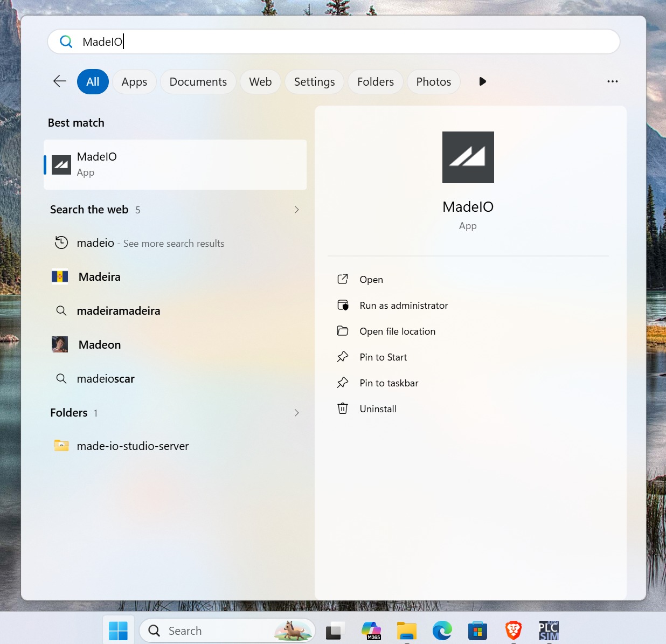The width and height of the screenshot is (666, 644).
Task: Choose Run as administrator
Action: pos(404,306)
